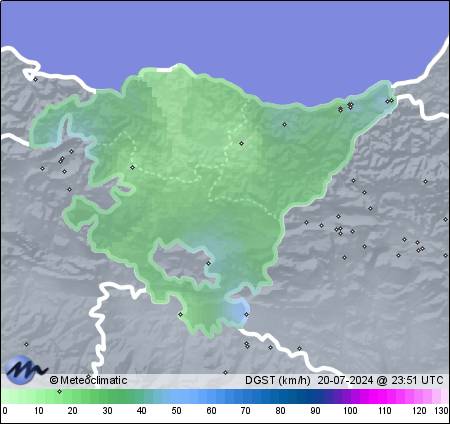
Task: Select station marker on the western dashed boundary
Action: click(132, 167)
